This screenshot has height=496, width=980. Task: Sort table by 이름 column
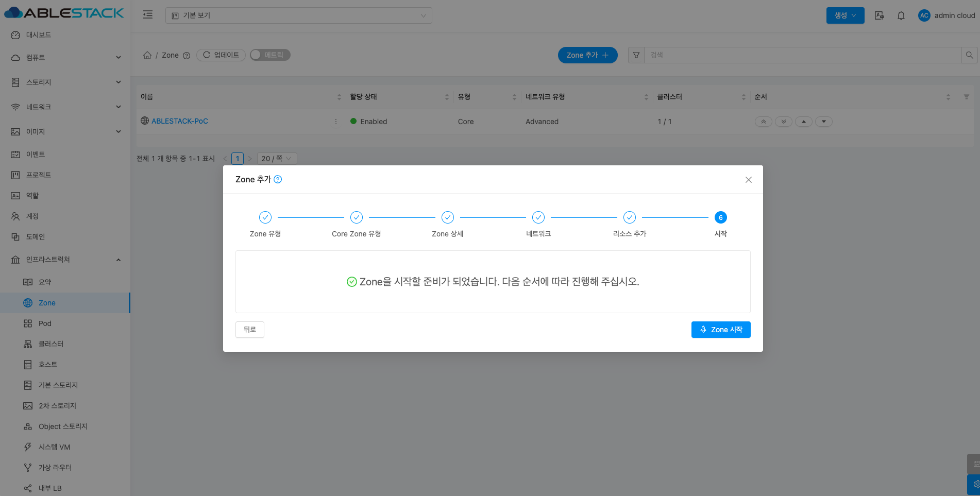(x=241, y=97)
